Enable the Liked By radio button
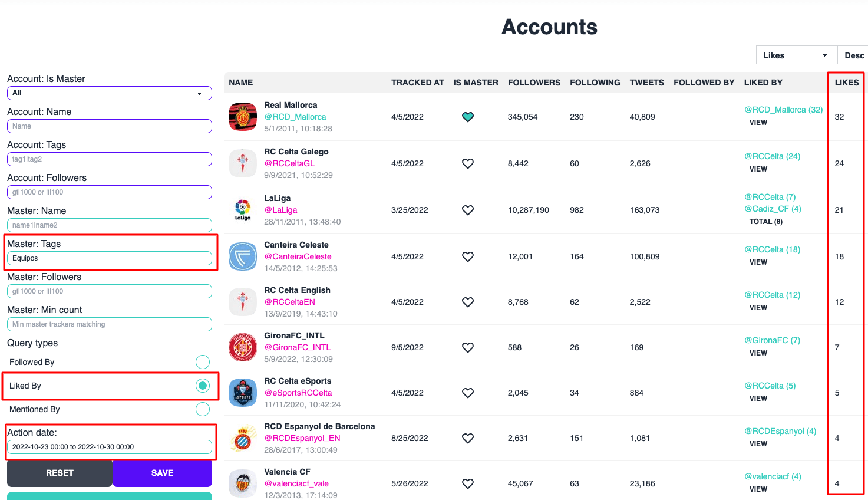The image size is (868, 500). (202, 385)
